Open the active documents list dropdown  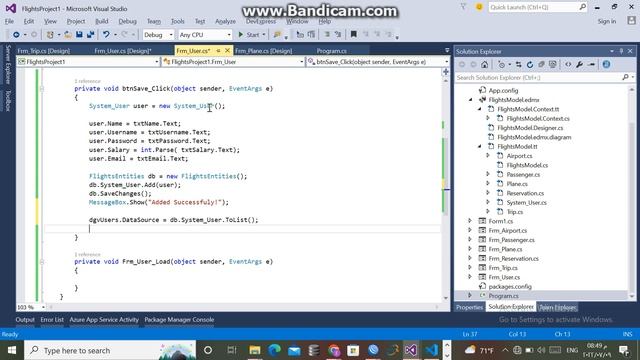pyautogui.click(x=447, y=51)
